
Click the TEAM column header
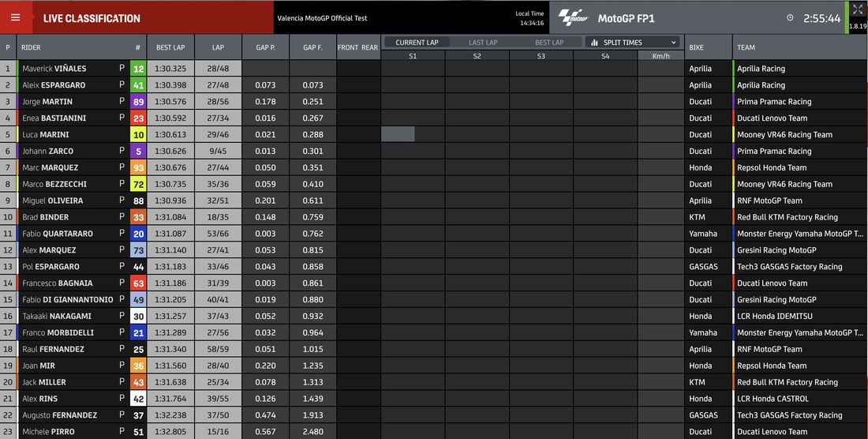[x=800, y=47]
